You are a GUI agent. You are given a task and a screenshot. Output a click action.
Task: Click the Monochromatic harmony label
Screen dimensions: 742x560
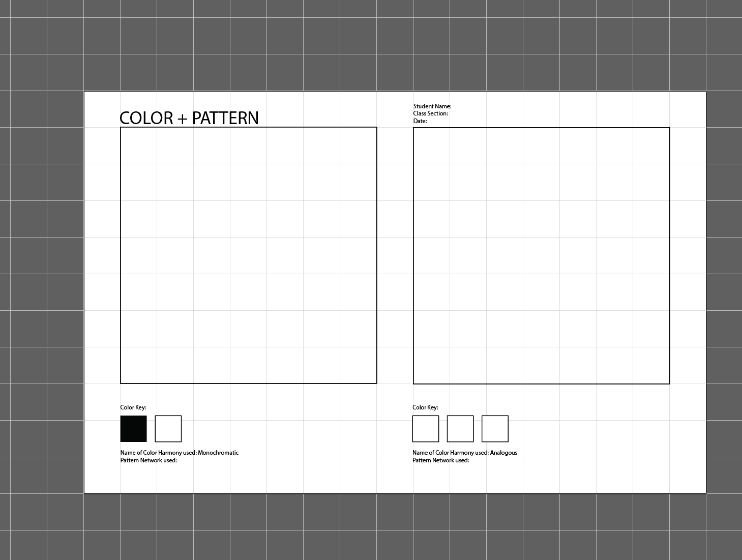pyautogui.click(x=219, y=452)
